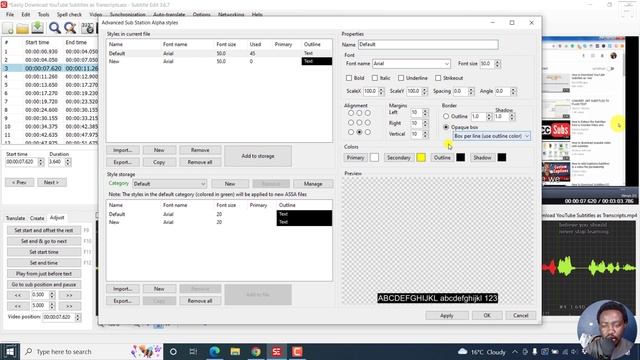Click the Apply button
Viewport: 640px width, 360px height.
[x=447, y=316]
